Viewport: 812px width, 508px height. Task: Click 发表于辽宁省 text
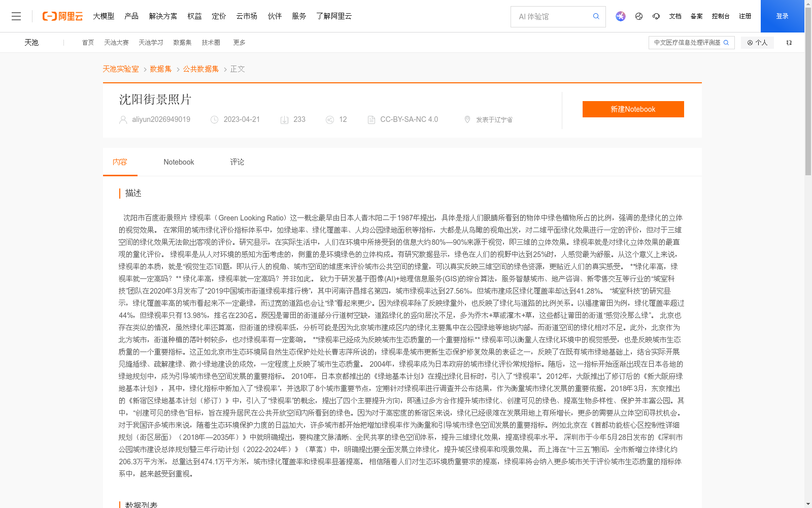tap(494, 120)
